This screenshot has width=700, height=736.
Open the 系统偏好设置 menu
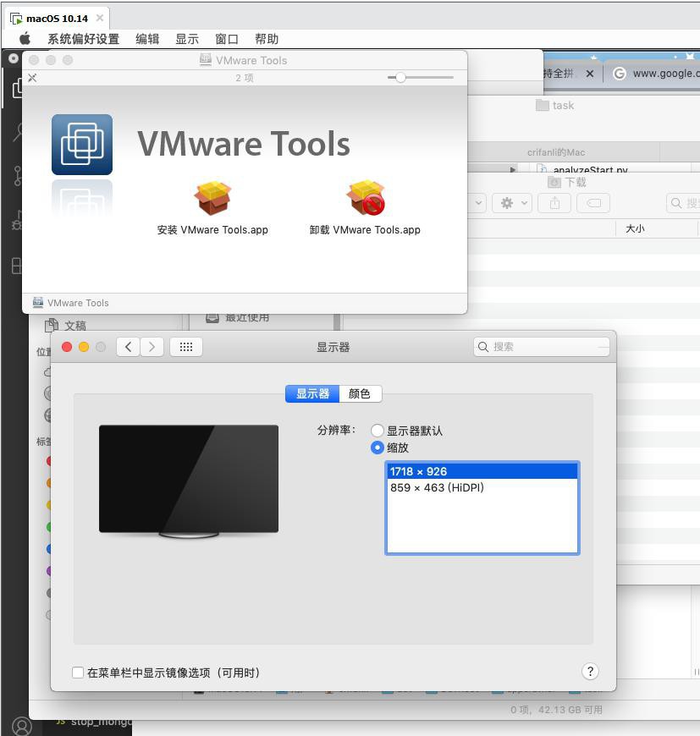pyautogui.click(x=84, y=39)
